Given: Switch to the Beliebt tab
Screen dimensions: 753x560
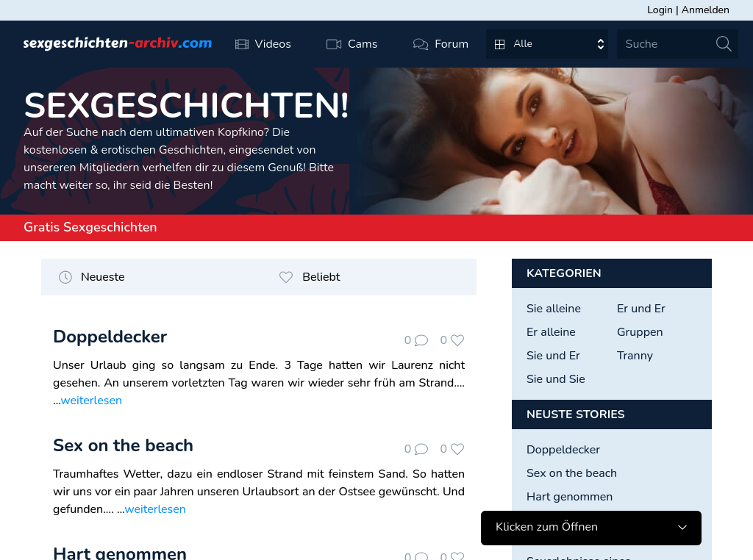Looking at the screenshot, I should (321, 277).
